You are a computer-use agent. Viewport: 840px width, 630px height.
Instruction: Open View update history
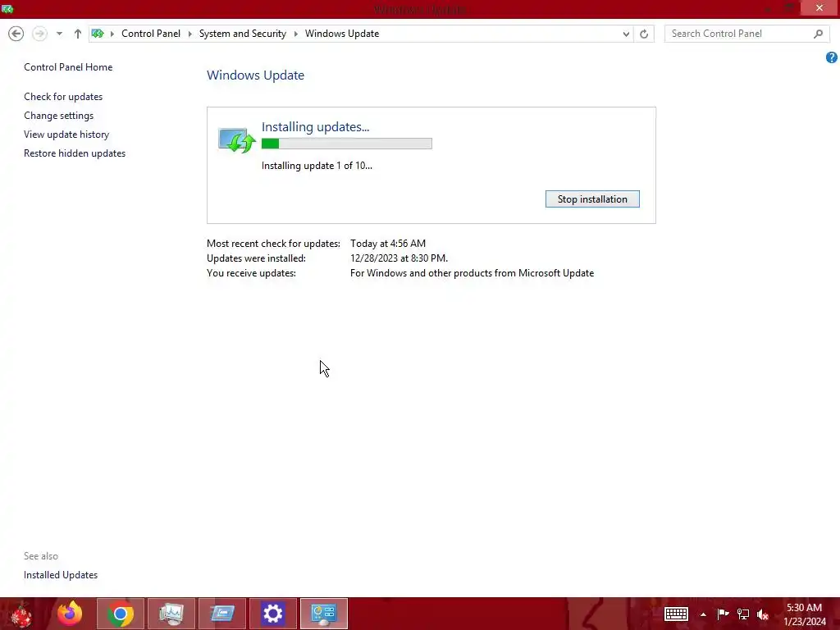click(66, 135)
